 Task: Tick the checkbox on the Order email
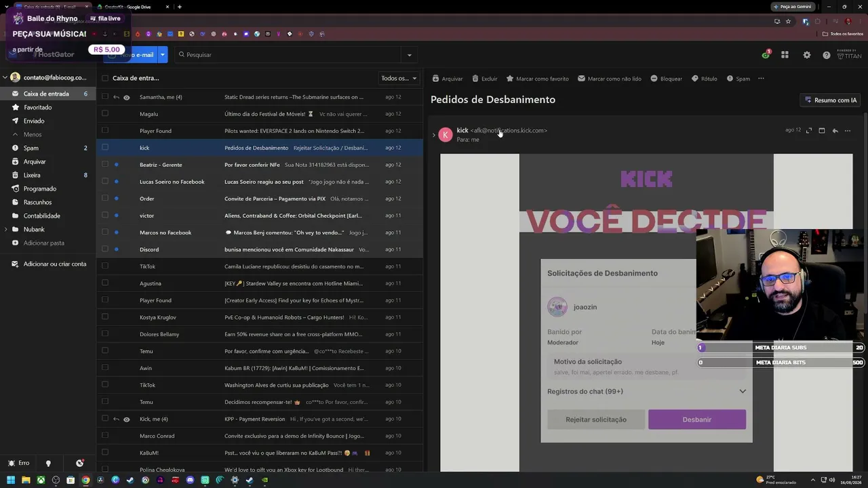tap(104, 199)
